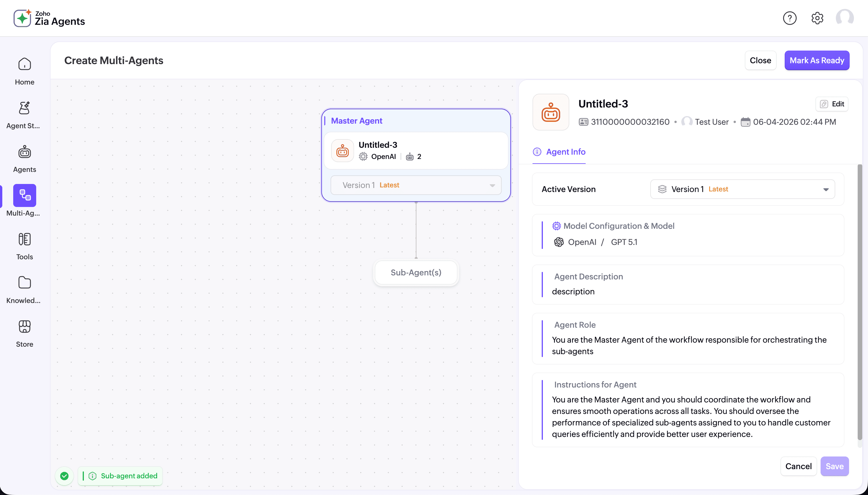Click the date 06-04-2026 02:44 PM

(794, 122)
